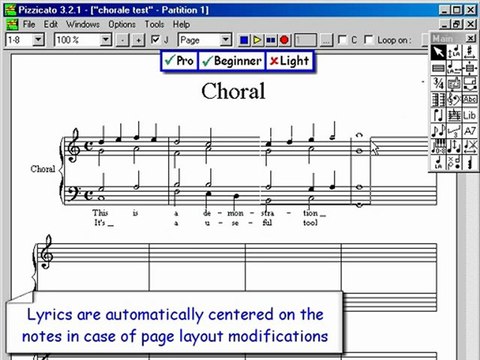Open the 1-8 staves dropdown
Screen dimensions: 480x360
coord(38,40)
